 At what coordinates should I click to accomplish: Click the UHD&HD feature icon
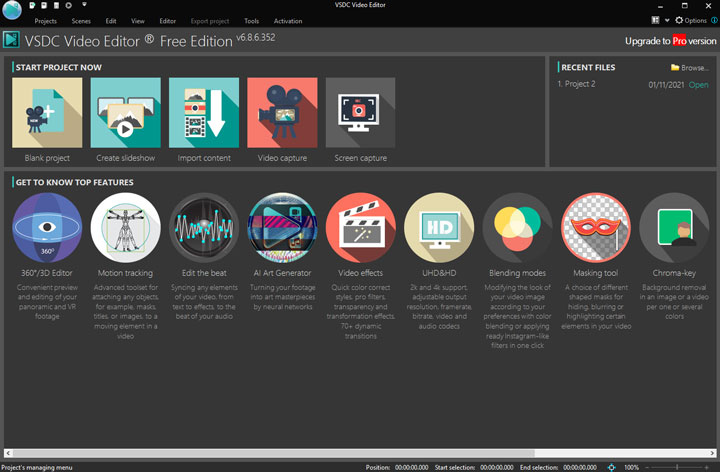click(x=439, y=228)
